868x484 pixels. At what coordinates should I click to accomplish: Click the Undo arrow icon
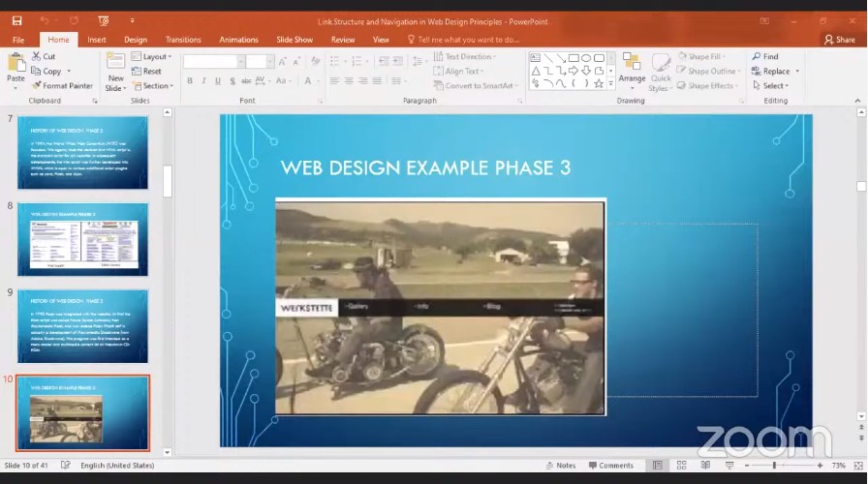(x=45, y=21)
